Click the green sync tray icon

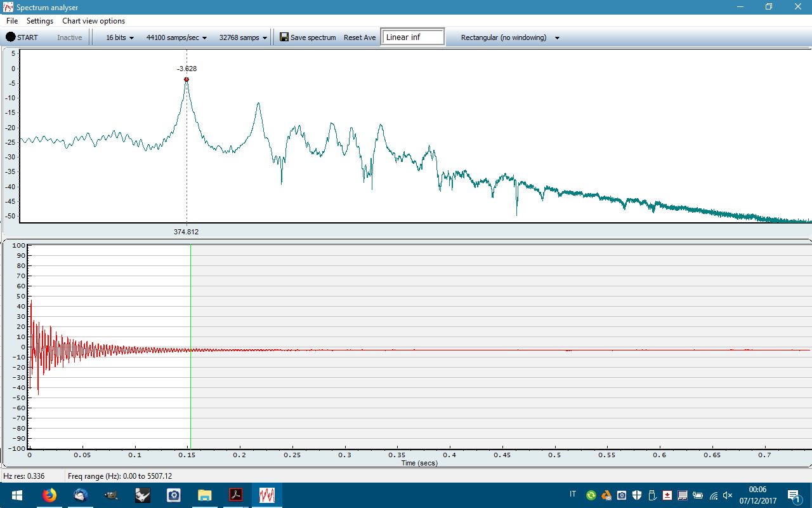591,495
